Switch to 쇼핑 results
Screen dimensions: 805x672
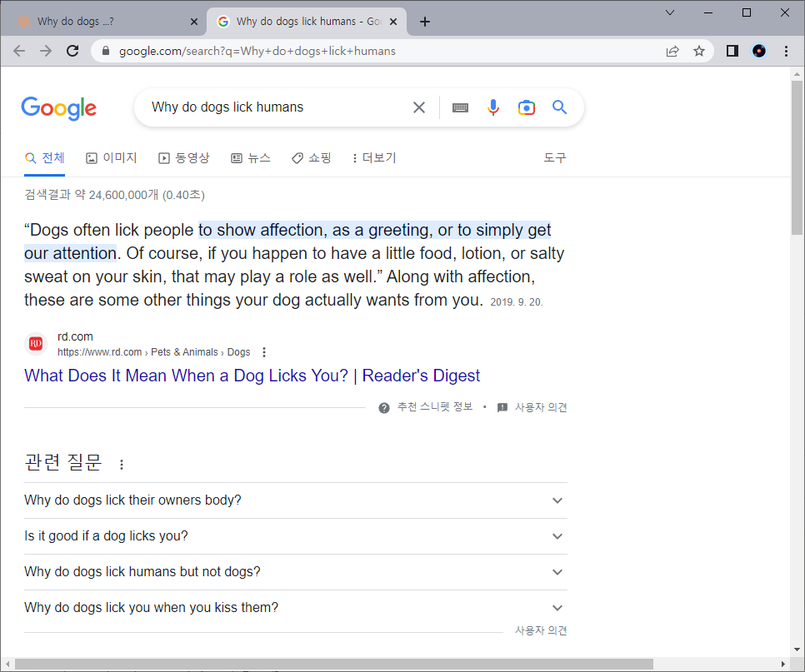pyautogui.click(x=311, y=157)
